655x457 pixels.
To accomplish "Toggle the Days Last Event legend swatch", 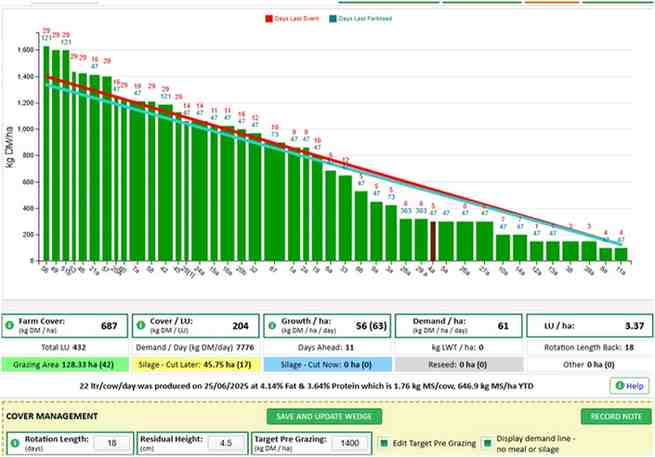I will click(x=269, y=19).
